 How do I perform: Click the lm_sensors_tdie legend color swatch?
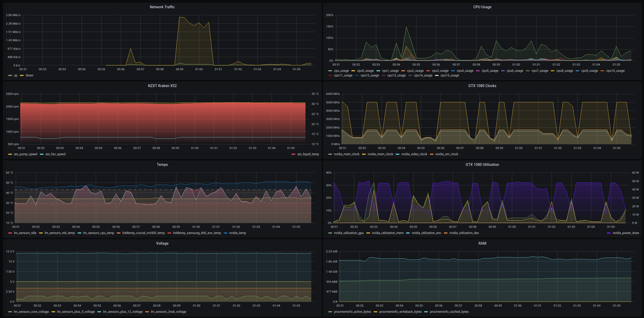pos(10,233)
